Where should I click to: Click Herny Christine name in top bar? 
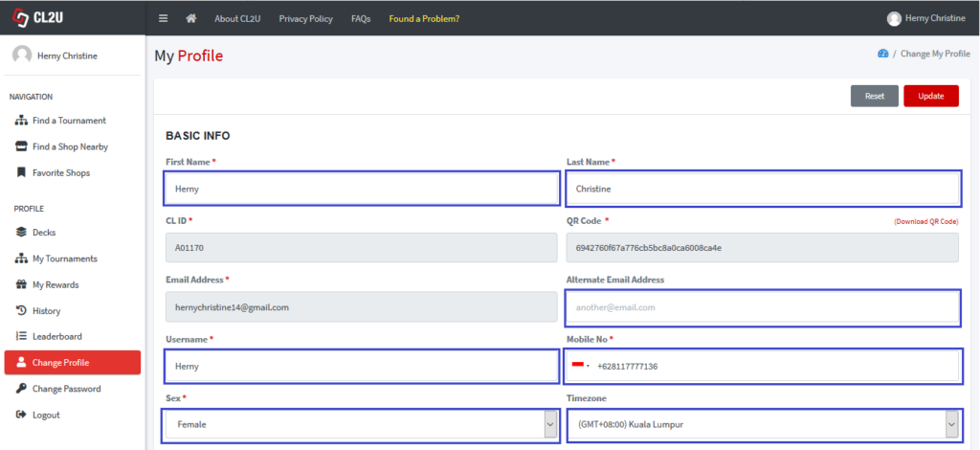[935, 19]
